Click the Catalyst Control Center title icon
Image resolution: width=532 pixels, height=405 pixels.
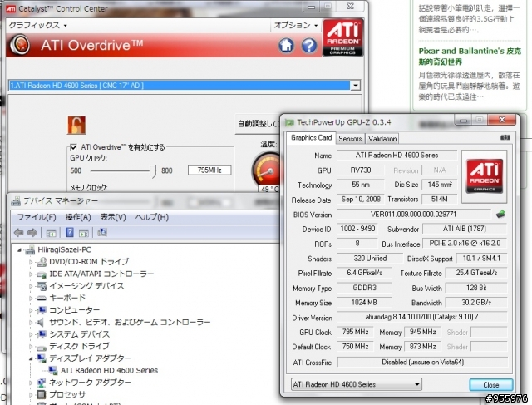11,8
